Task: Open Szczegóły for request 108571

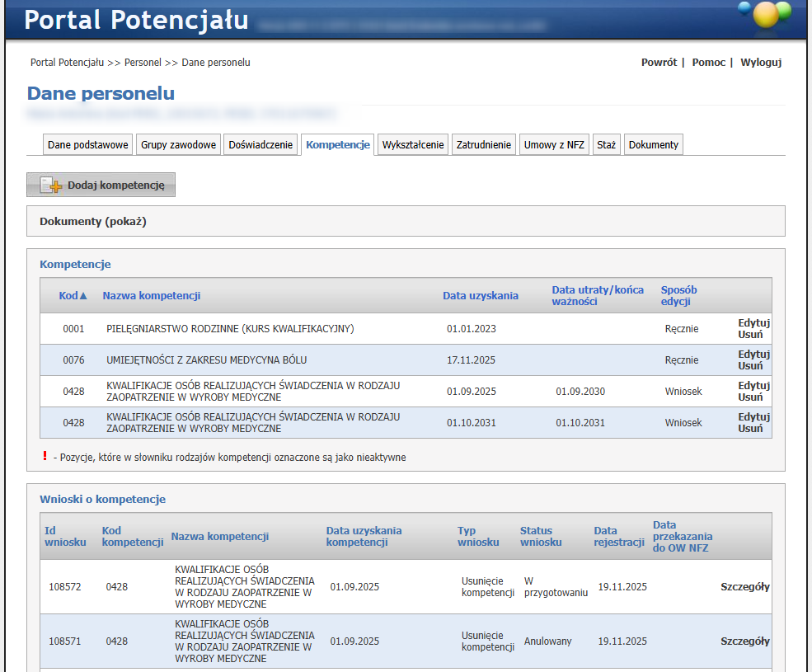Action: 744,641
